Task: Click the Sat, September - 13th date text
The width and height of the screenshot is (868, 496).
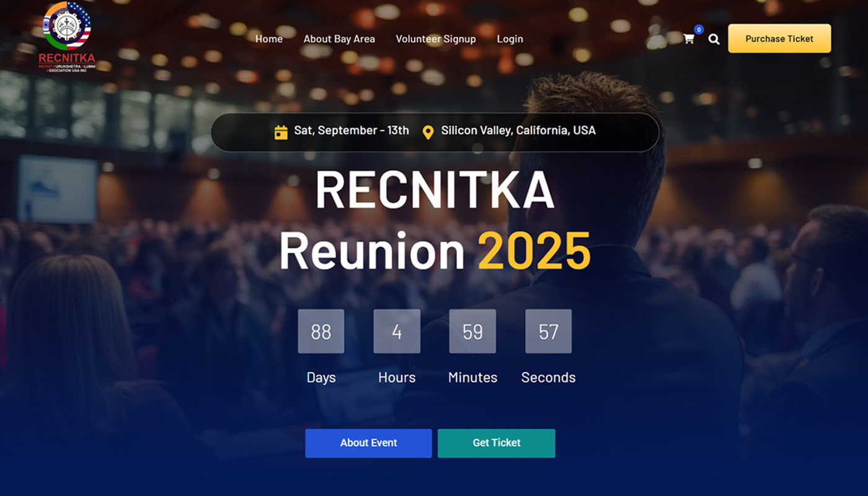Action: pyautogui.click(x=352, y=130)
